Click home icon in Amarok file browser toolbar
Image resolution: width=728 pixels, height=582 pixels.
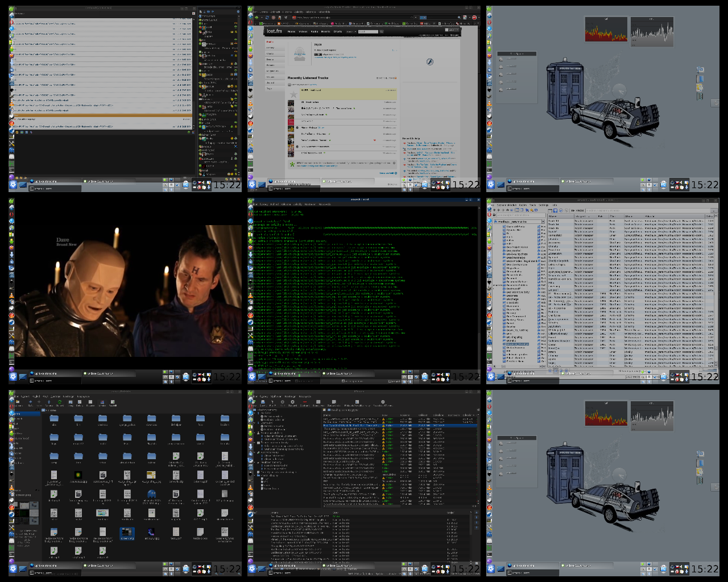click(507, 210)
